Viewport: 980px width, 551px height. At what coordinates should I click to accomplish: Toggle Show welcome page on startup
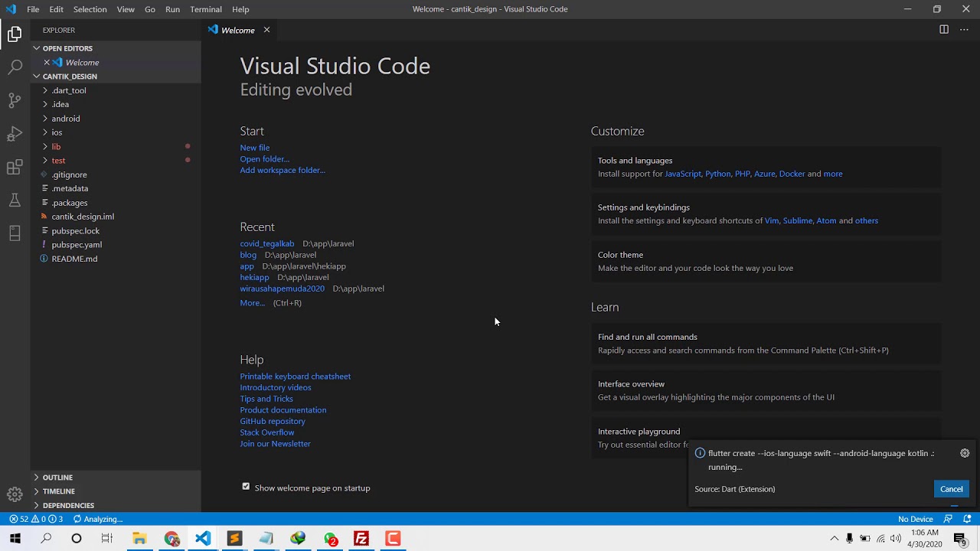click(246, 487)
